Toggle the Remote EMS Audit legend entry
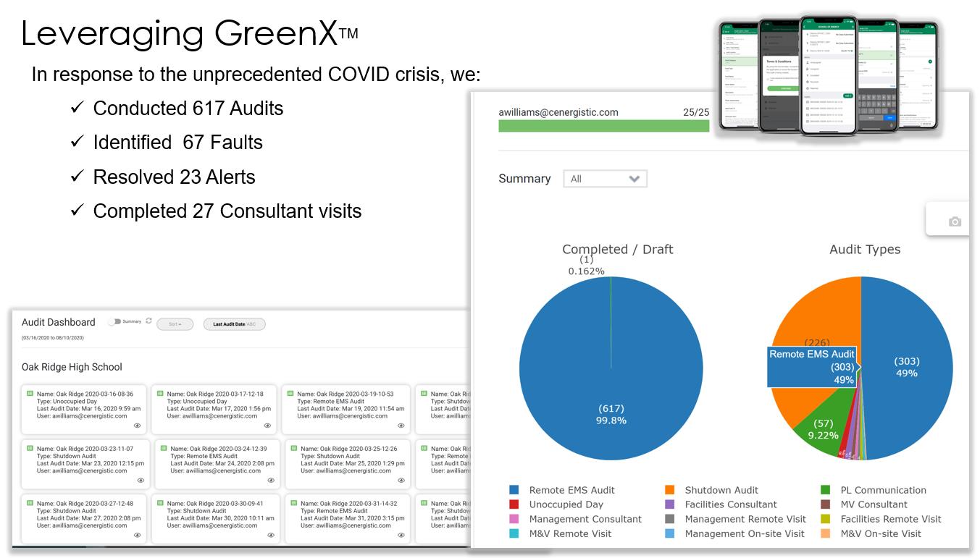 (562, 490)
